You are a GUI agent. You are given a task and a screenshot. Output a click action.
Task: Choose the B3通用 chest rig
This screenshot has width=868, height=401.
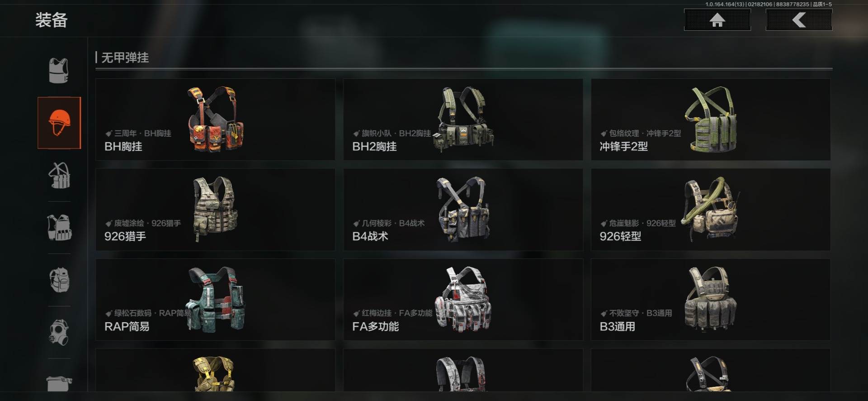(711, 300)
